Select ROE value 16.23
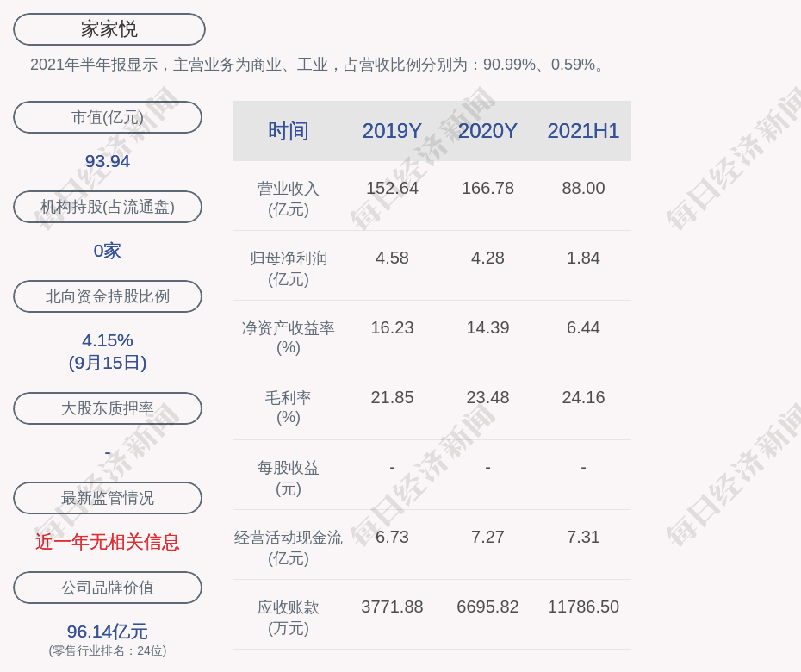The height and width of the screenshot is (672, 801). pyautogui.click(x=393, y=327)
